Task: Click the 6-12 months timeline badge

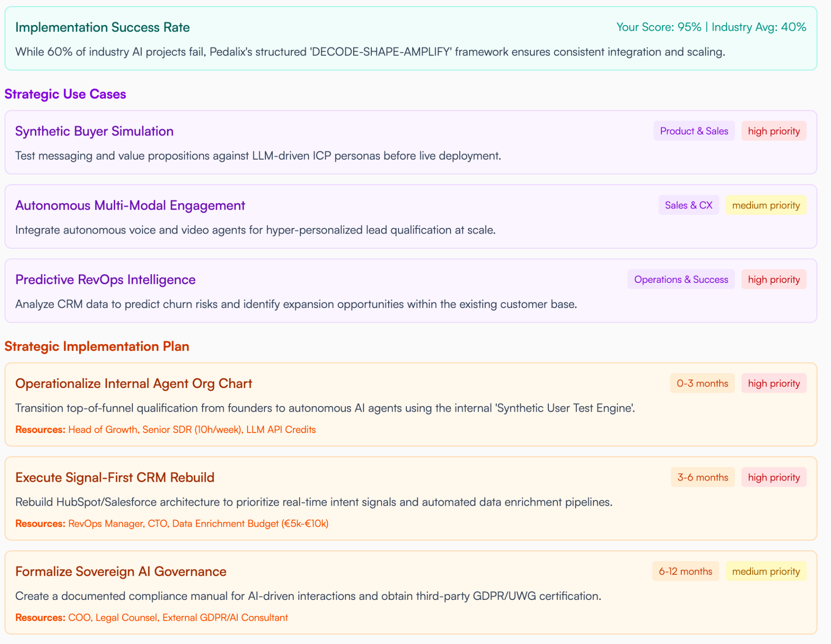Action: (686, 571)
